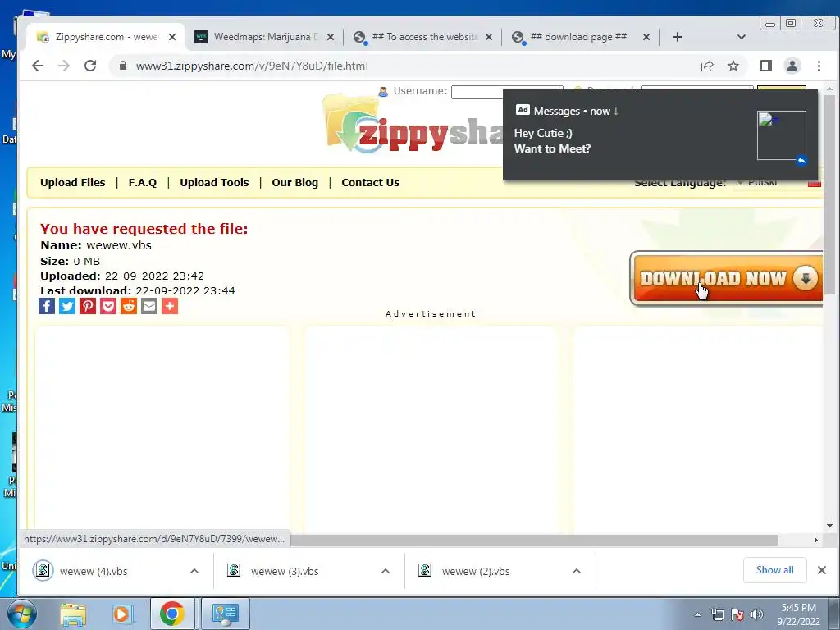The image size is (840, 630).
Task: Open a new tab
Action: (x=677, y=37)
